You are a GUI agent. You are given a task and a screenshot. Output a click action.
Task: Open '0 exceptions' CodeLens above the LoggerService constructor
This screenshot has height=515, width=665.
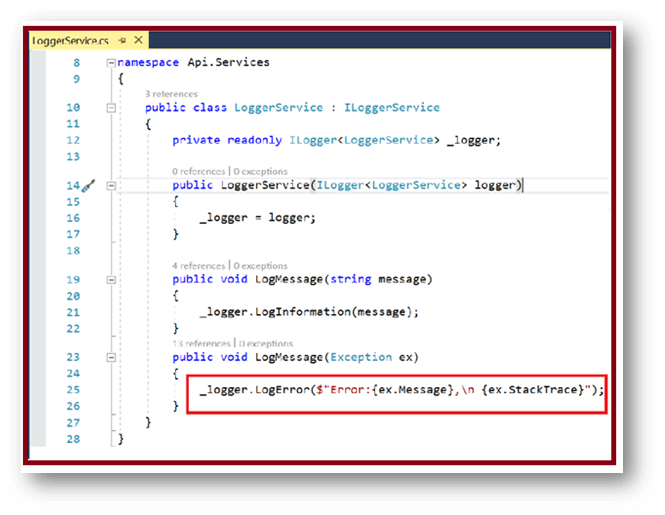pyautogui.click(x=260, y=171)
